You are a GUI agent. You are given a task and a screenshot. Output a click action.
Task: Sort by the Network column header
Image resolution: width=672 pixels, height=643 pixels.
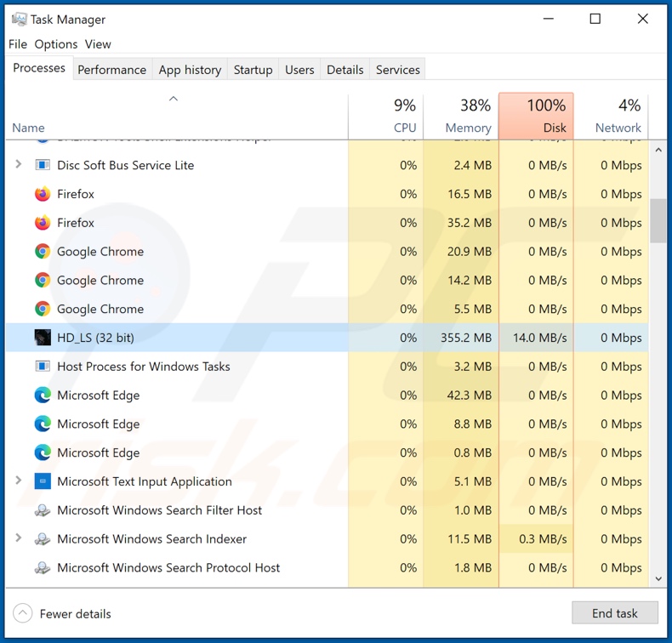click(611, 116)
